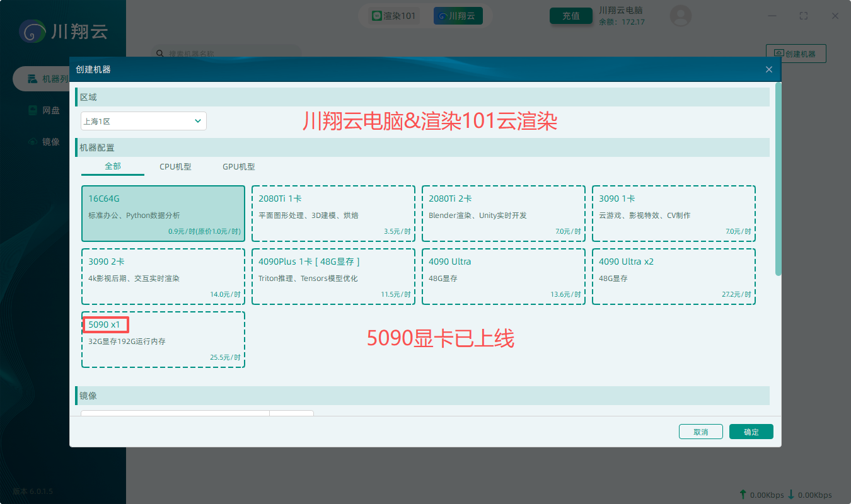This screenshot has height=504, width=851.
Task: Click the 川翔云电脑 account name
Action: click(x=620, y=10)
